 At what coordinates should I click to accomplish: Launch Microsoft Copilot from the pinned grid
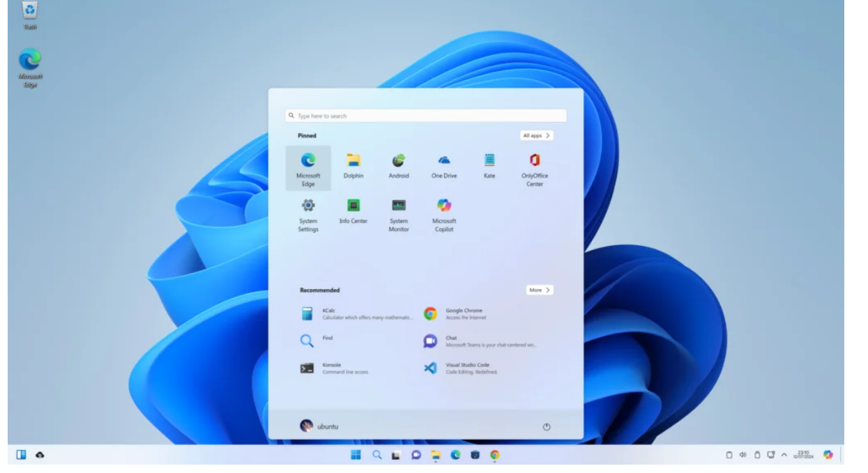click(444, 214)
